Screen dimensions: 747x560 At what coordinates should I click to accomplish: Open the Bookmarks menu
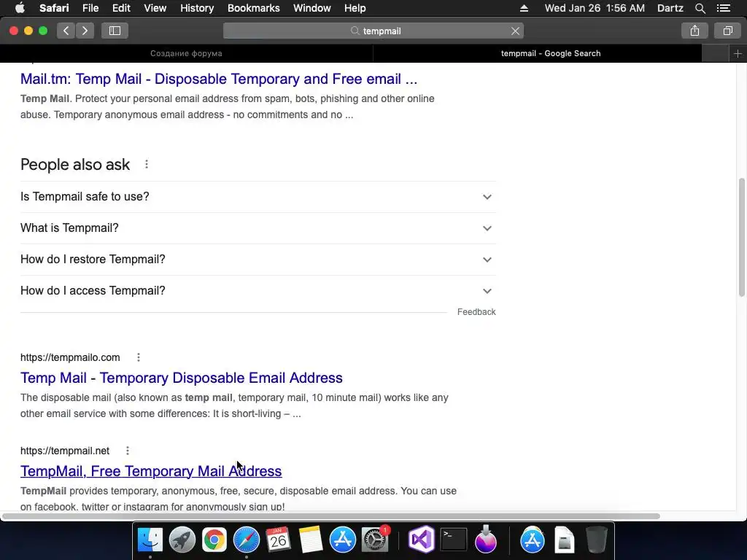[253, 8]
